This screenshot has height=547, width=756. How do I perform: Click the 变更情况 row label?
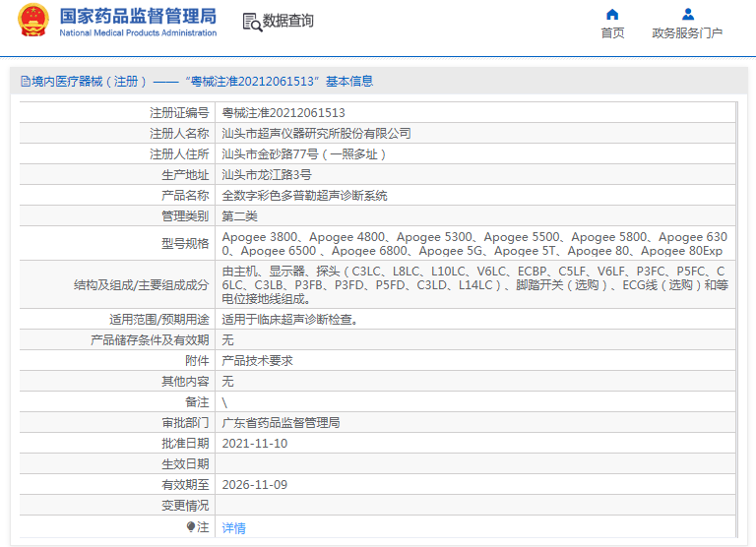[x=185, y=506]
